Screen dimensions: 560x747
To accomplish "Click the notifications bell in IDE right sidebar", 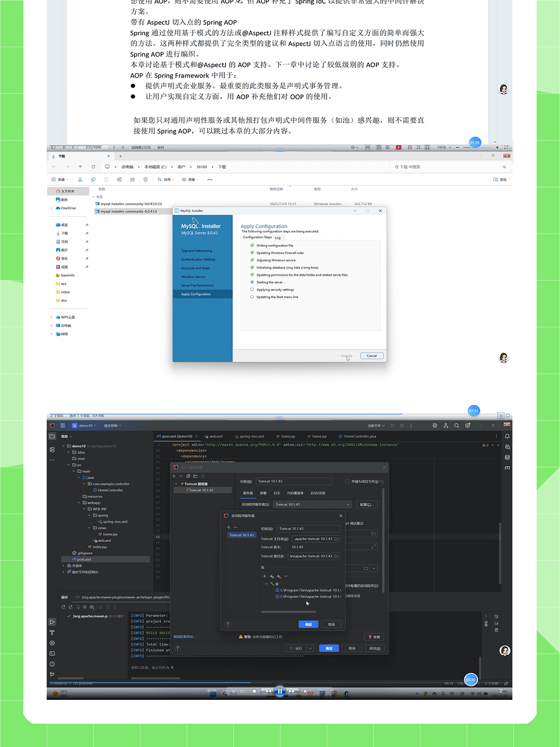I will click(507, 437).
